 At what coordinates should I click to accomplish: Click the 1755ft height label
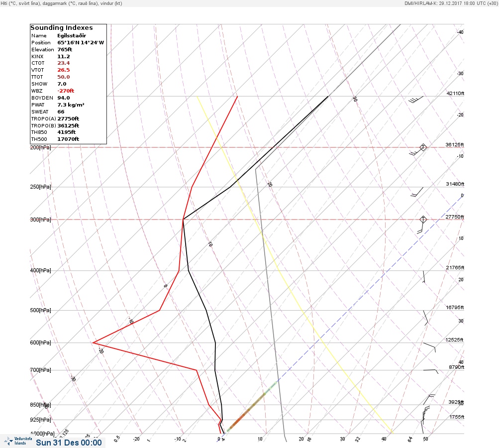coord(457,417)
